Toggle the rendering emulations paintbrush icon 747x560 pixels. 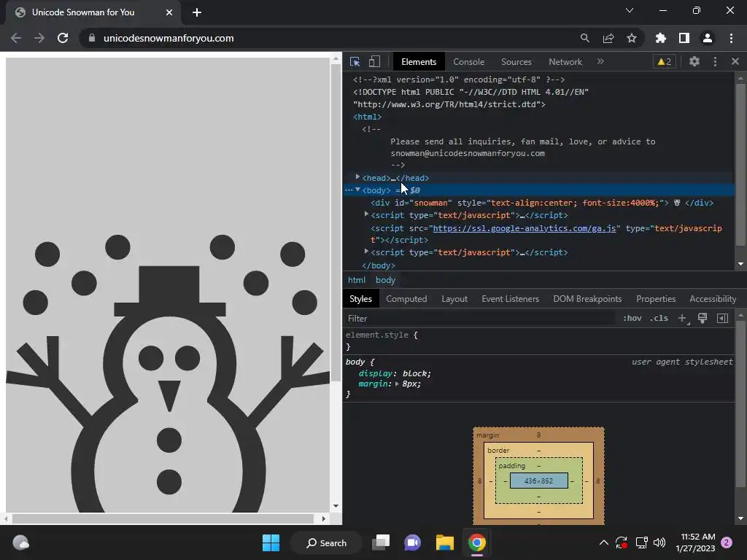point(703,318)
